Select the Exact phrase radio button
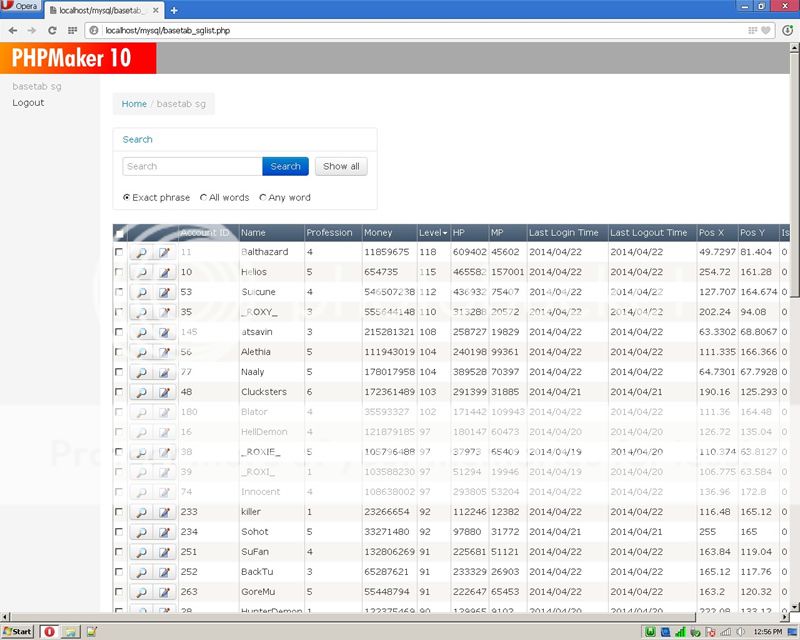The image size is (800, 640). pos(126,197)
